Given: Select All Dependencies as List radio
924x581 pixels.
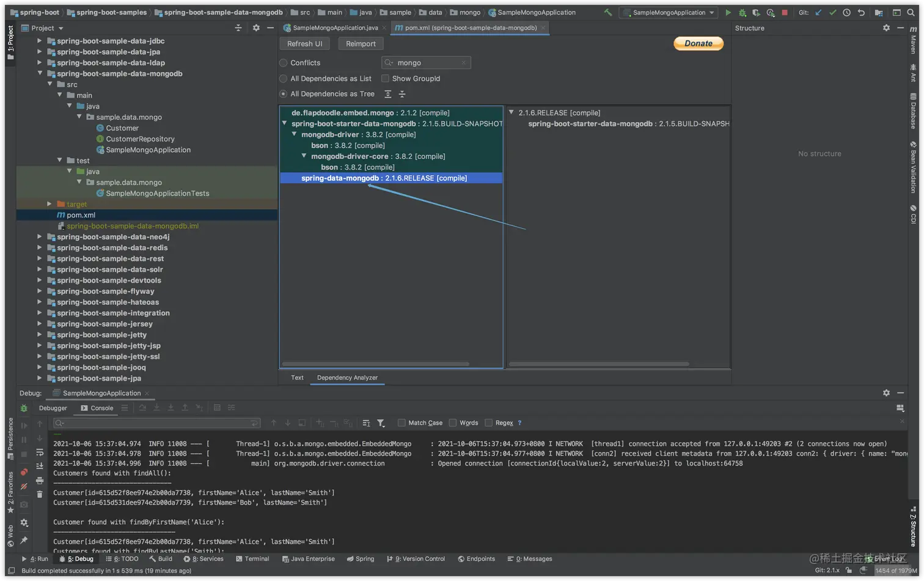Looking at the screenshot, I should pos(283,79).
